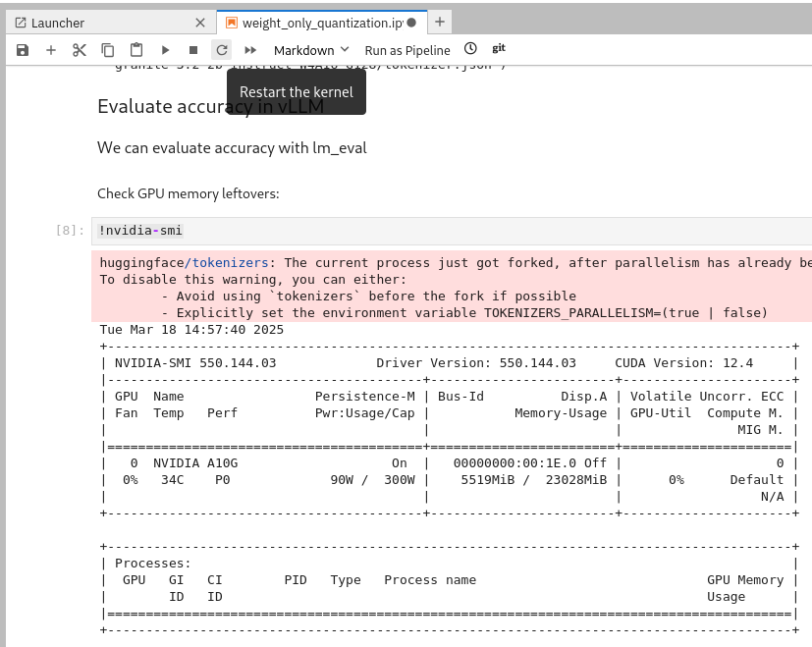Select weight_only_quantization notebook tab

point(322,23)
